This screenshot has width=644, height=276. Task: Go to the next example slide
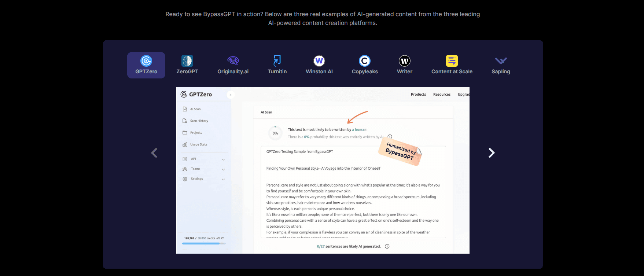(492, 153)
